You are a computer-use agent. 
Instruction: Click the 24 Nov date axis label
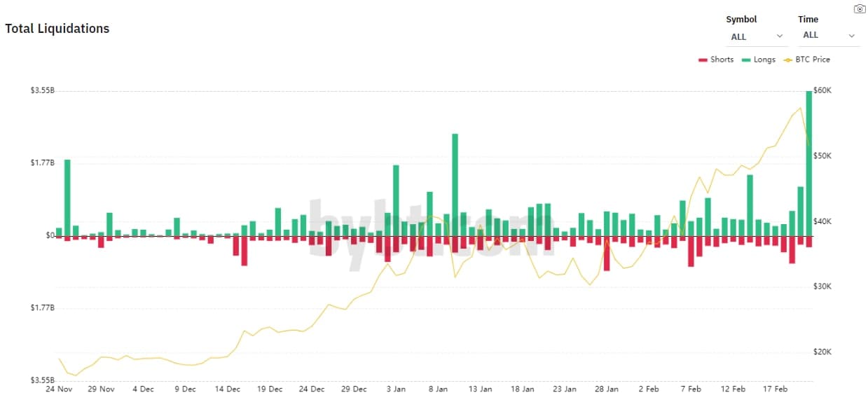(x=59, y=389)
